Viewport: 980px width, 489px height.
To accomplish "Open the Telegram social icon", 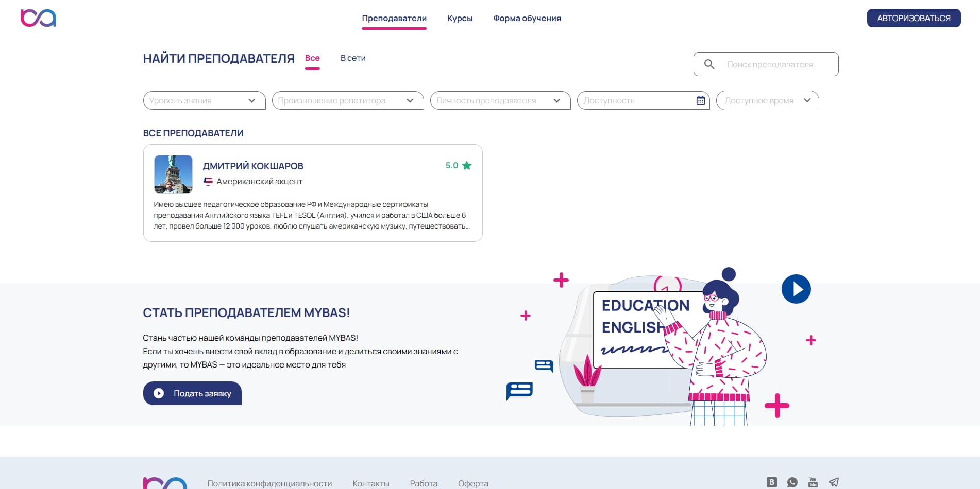I will tap(834, 482).
